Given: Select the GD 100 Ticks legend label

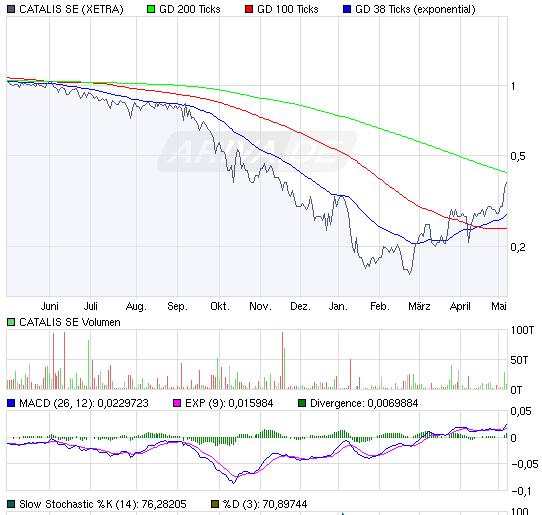Looking at the screenshot, I should pyautogui.click(x=288, y=9).
